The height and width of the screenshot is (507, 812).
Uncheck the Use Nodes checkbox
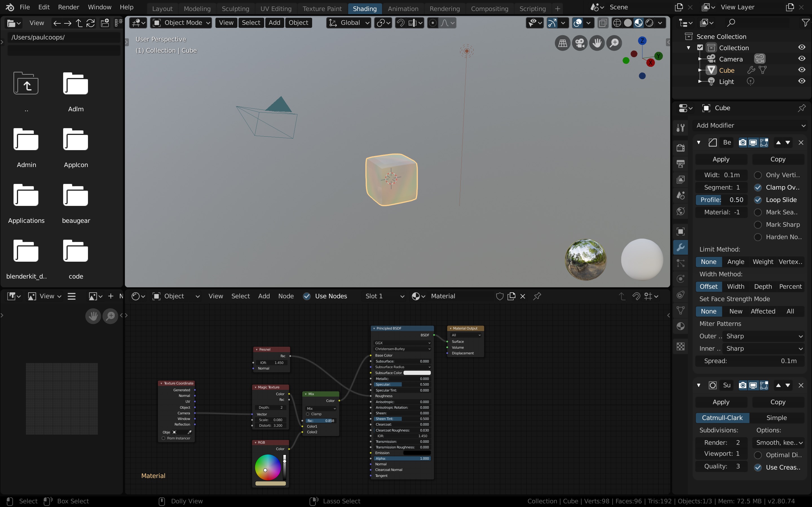tap(307, 296)
